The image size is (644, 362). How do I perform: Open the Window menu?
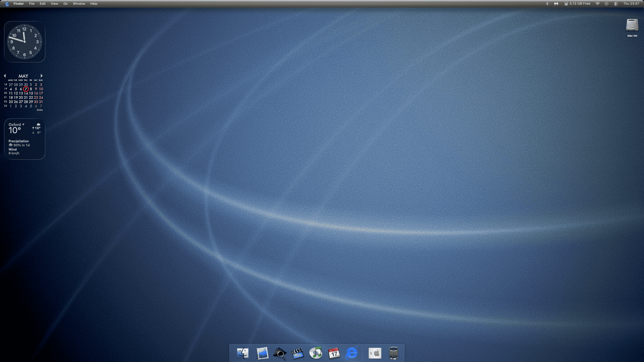point(79,4)
